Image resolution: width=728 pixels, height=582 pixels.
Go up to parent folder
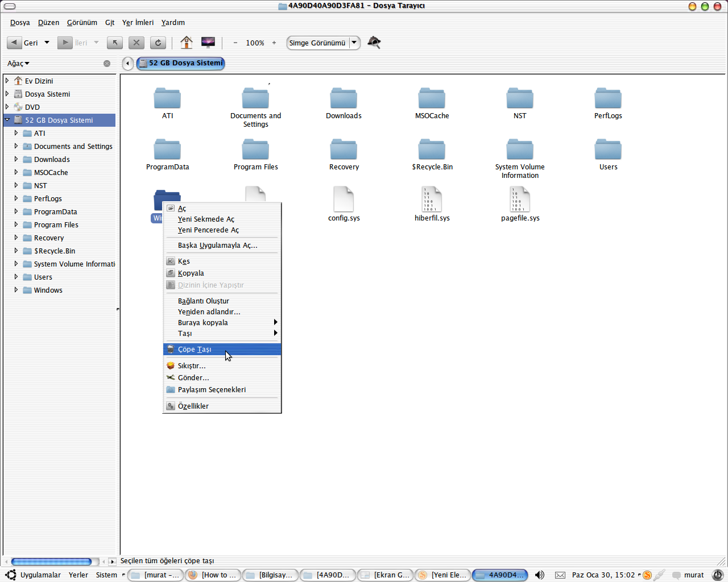115,43
